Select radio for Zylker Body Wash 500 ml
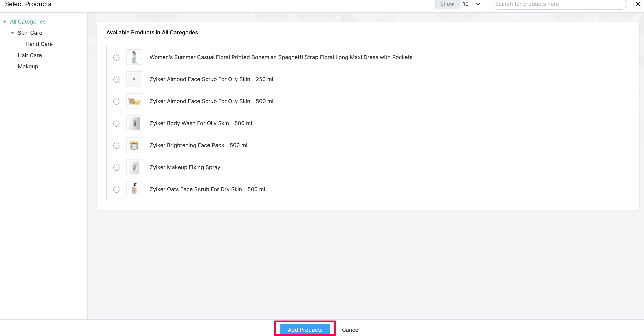The image size is (644, 336). tap(116, 123)
